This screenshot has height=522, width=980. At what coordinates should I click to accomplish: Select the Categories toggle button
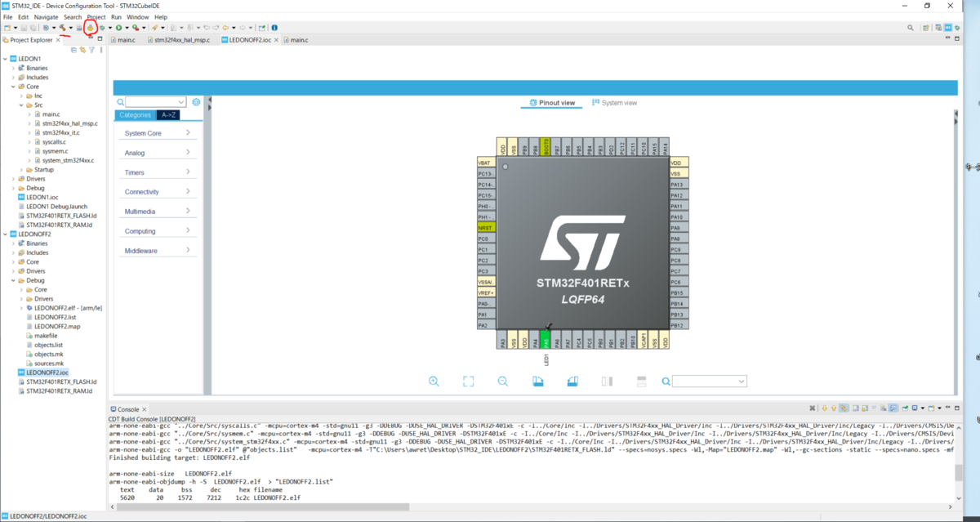[x=136, y=115]
